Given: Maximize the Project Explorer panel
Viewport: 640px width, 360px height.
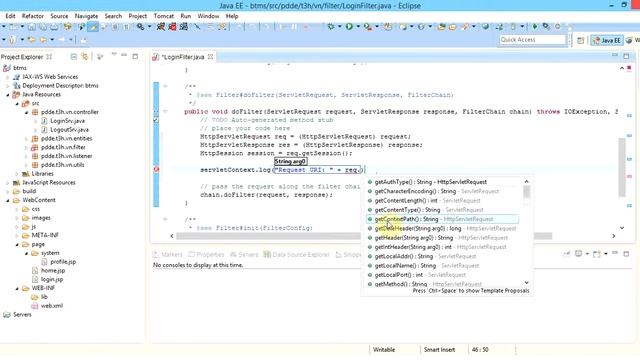Looking at the screenshot, I should [135, 56].
